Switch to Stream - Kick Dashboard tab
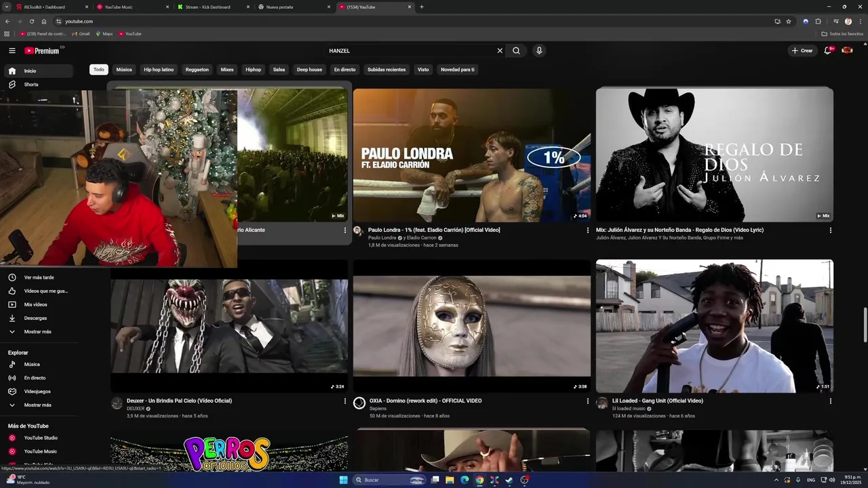The image size is (868, 488). (x=214, y=7)
